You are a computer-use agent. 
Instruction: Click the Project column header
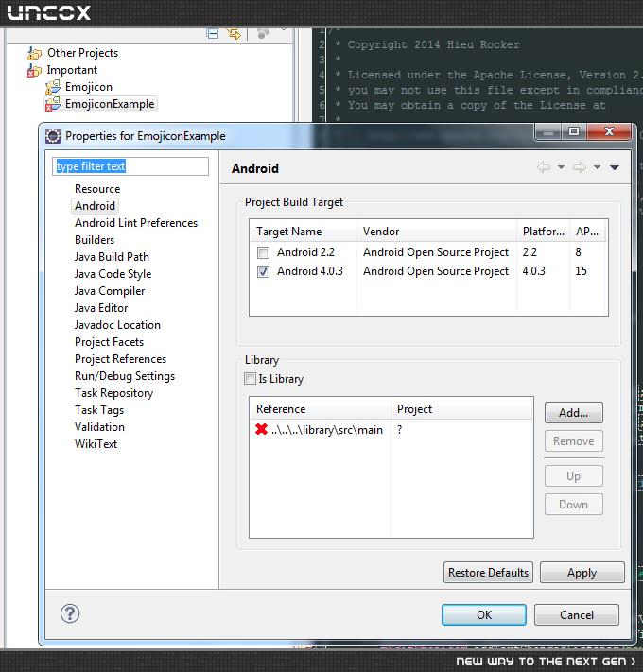click(461, 409)
